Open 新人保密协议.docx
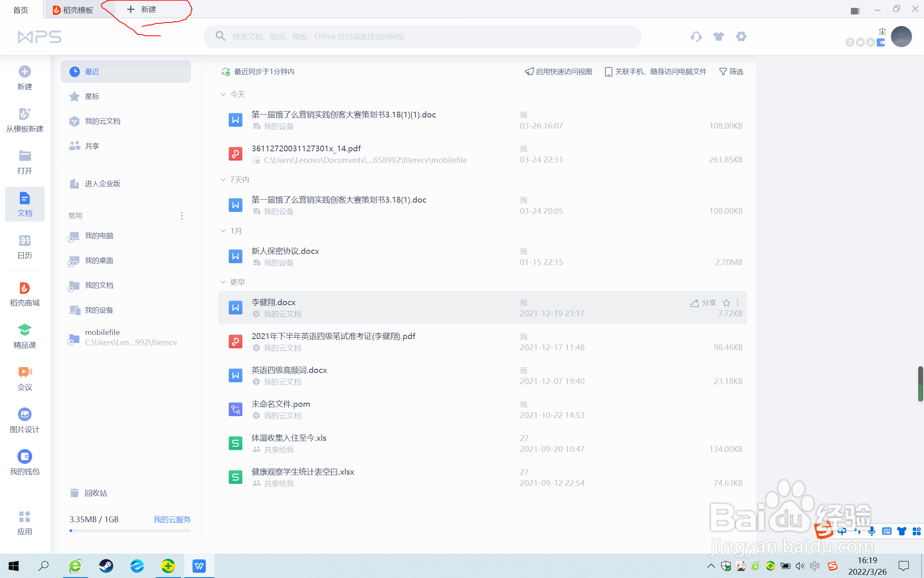 tap(483, 257)
